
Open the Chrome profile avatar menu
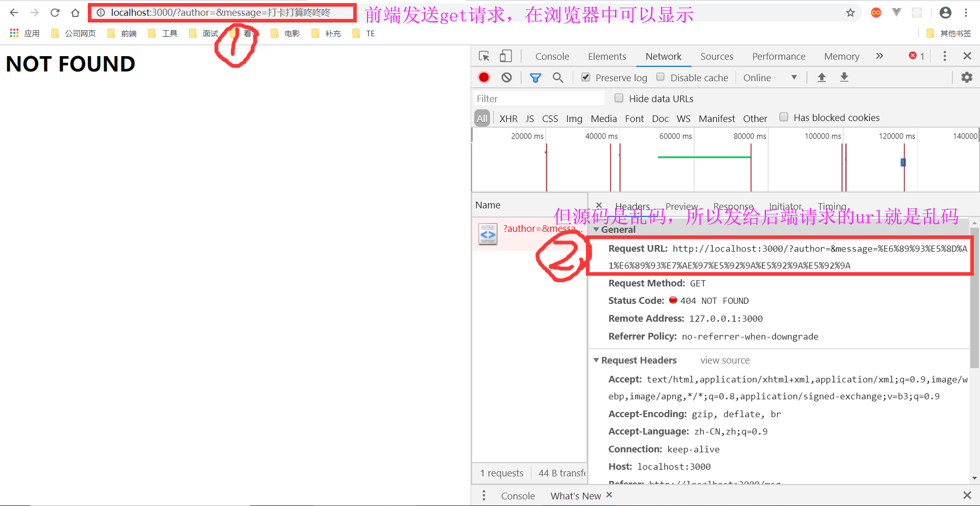945,13
